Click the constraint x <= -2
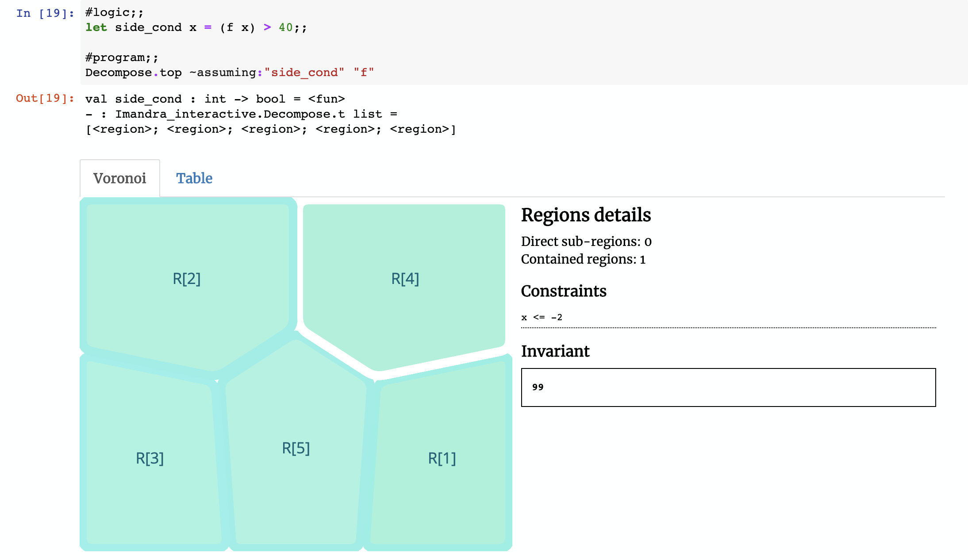Image resolution: width=968 pixels, height=560 pixels. pos(542,317)
